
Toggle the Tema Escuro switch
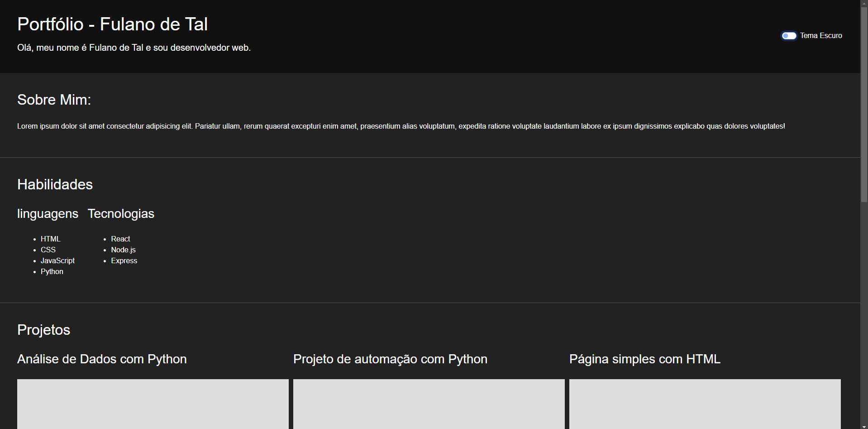click(789, 36)
